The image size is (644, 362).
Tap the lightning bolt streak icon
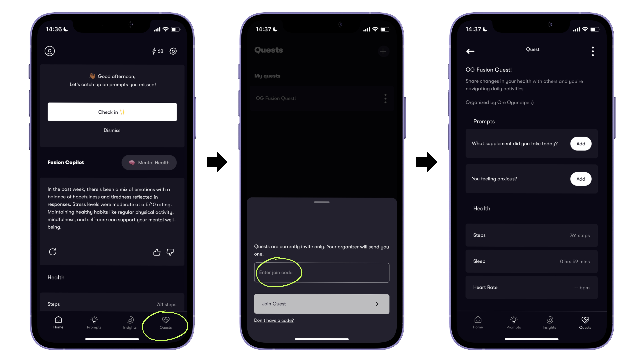(x=154, y=51)
